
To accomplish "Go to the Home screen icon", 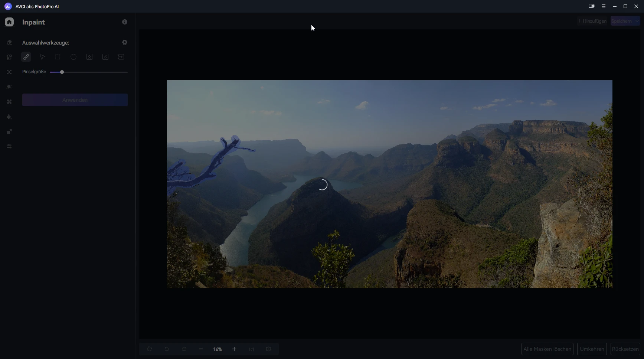I will pyautogui.click(x=9, y=22).
